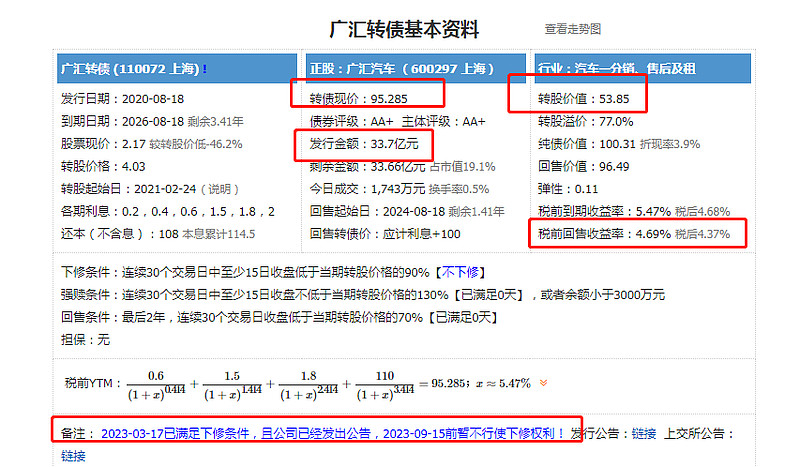Click the 强赎条件 description line
The width and height of the screenshot is (800, 467).
point(363,294)
